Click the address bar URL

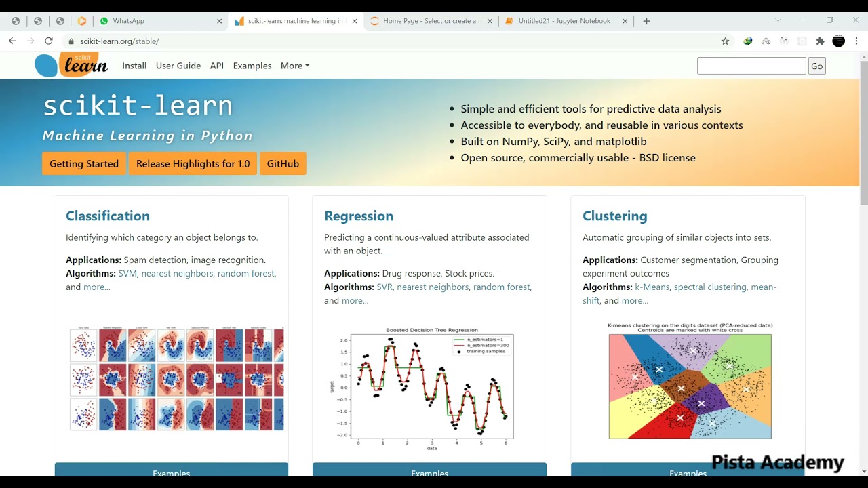[x=119, y=41]
